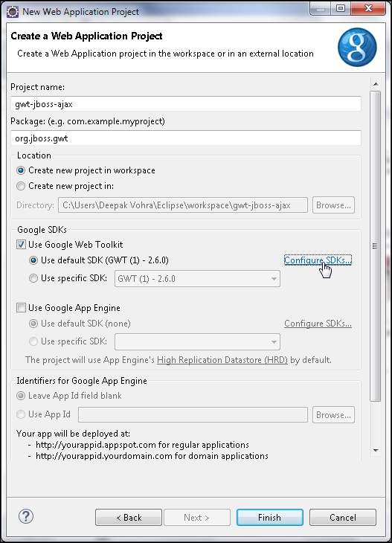Screen dimensions: 392x543
Task: Minimize the dialog window
Action: pyautogui.click(x=321, y=8)
